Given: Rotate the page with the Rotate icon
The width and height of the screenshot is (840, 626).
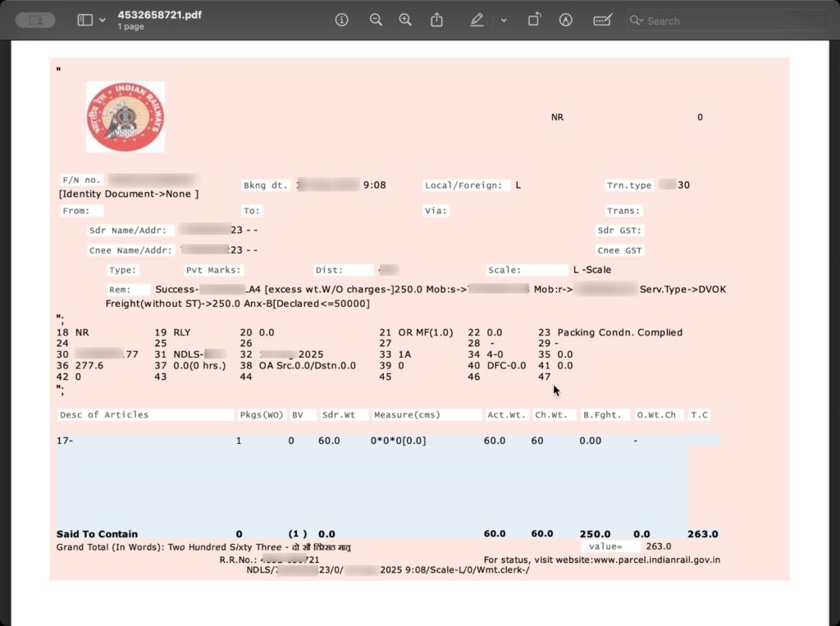Looking at the screenshot, I should (534, 20).
